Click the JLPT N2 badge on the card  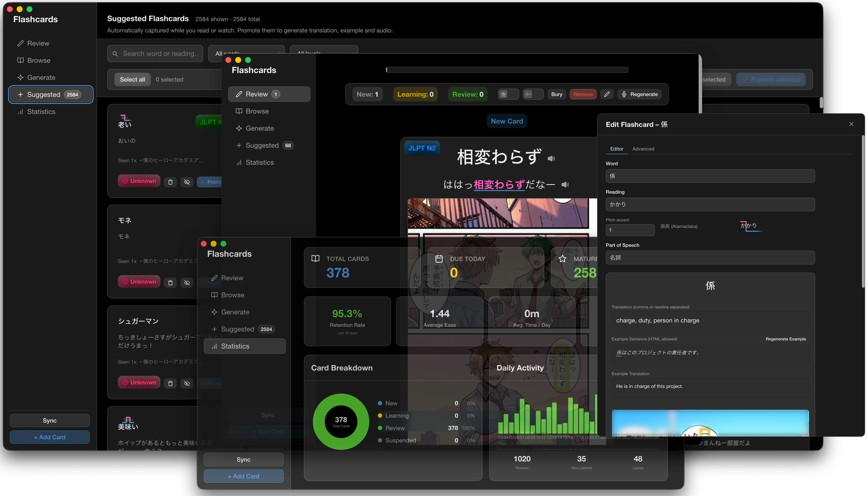click(x=422, y=148)
